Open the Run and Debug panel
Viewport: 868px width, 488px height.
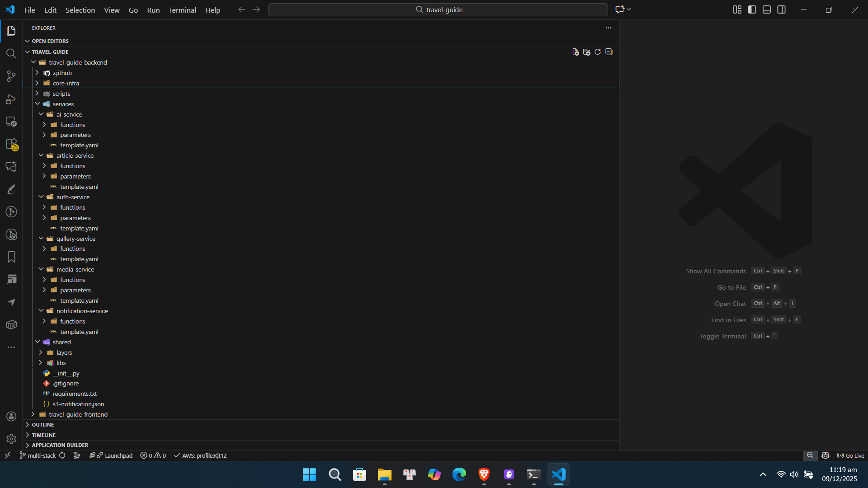pos(11,99)
